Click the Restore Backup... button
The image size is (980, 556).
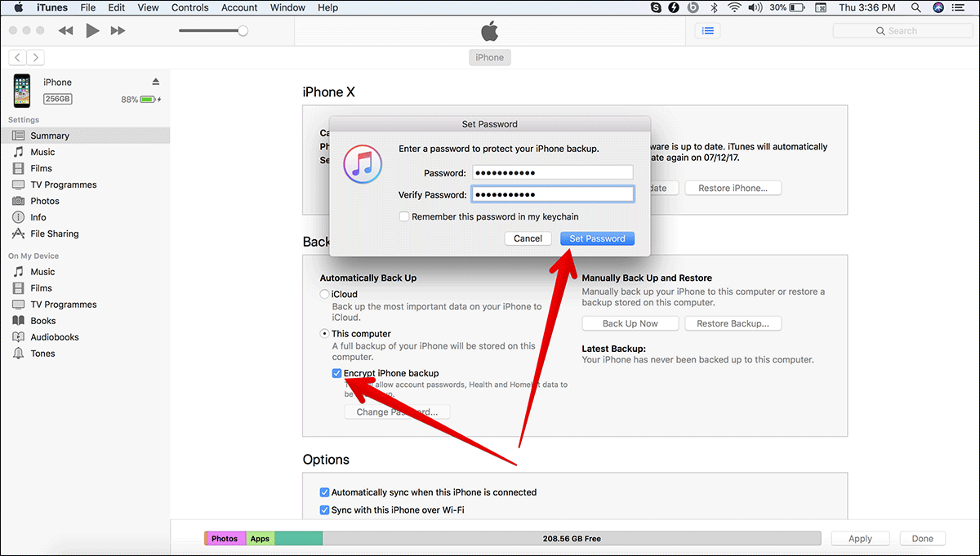click(x=733, y=323)
